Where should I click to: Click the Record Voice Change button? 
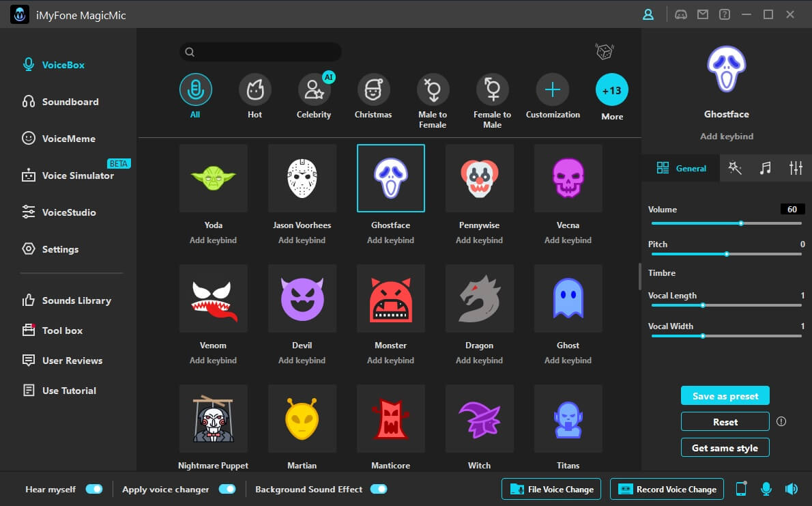(667, 489)
